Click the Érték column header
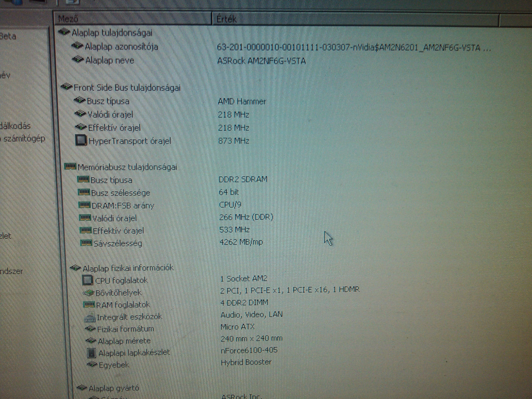532x399 pixels. click(x=227, y=19)
